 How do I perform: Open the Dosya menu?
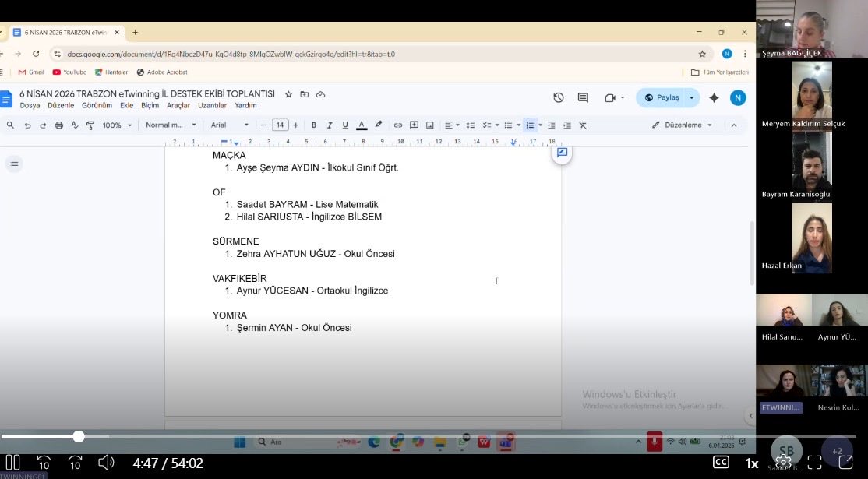pyautogui.click(x=30, y=106)
